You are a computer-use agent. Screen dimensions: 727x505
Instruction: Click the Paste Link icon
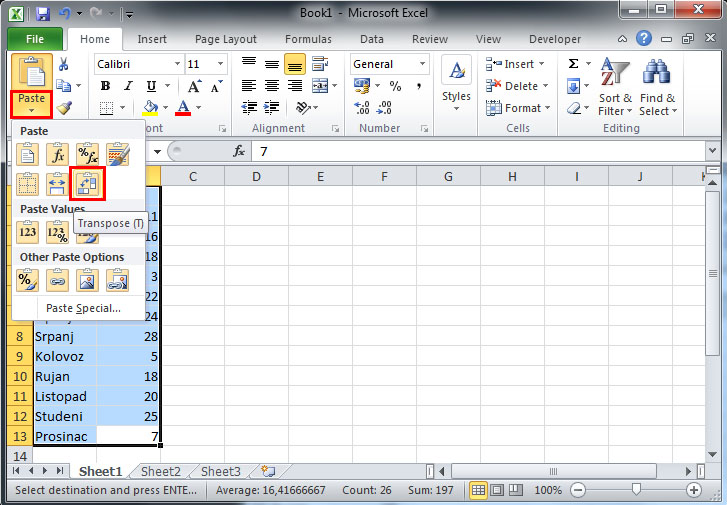[x=59, y=280]
